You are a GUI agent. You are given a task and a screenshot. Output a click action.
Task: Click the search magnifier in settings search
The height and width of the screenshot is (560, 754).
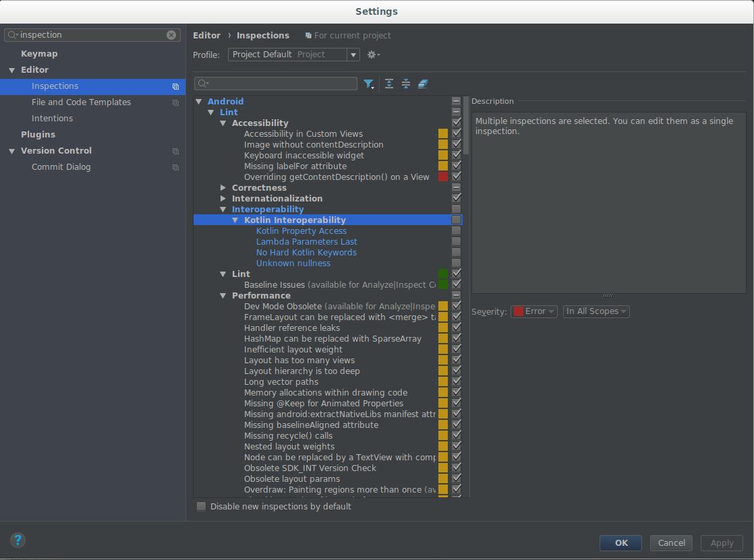pos(13,34)
